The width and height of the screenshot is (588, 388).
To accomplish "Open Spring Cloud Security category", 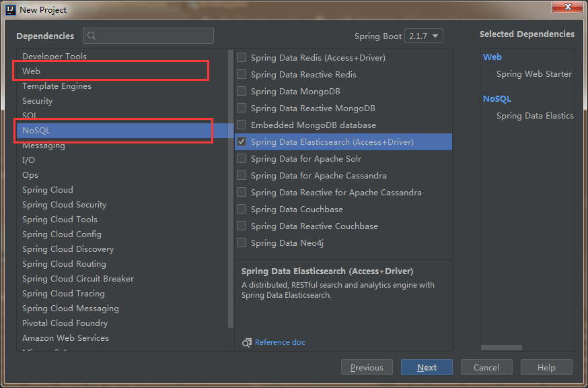I will coord(122,205).
